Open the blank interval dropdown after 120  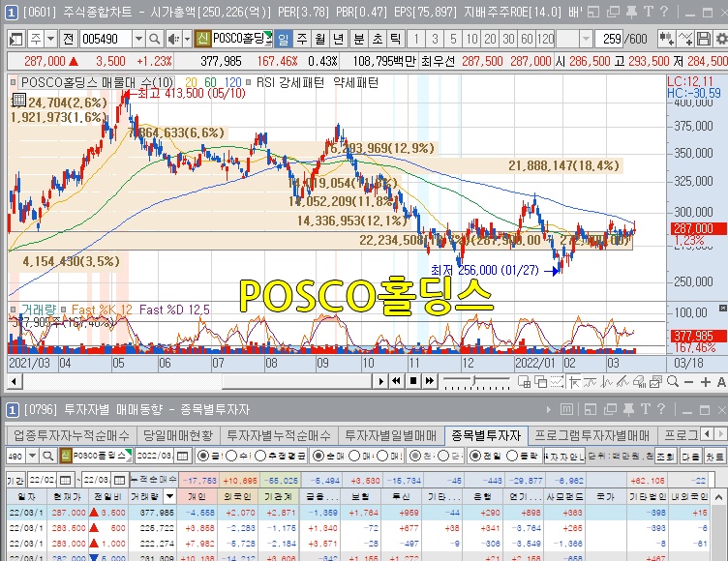586,39
